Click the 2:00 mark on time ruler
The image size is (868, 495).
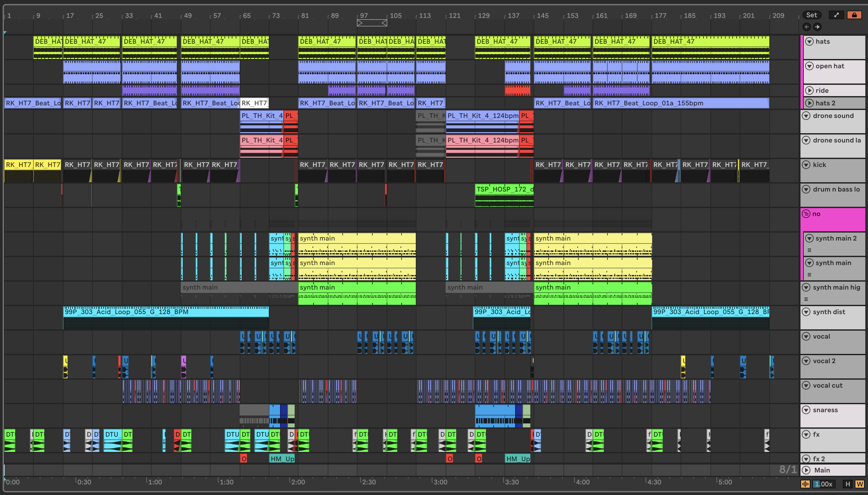[x=298, y=482]
